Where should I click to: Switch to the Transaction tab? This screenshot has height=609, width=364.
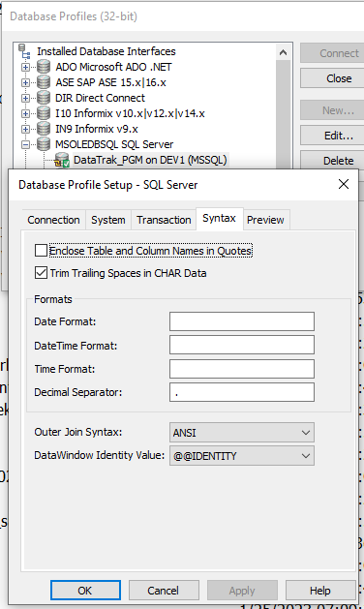(x=164, y=220)
